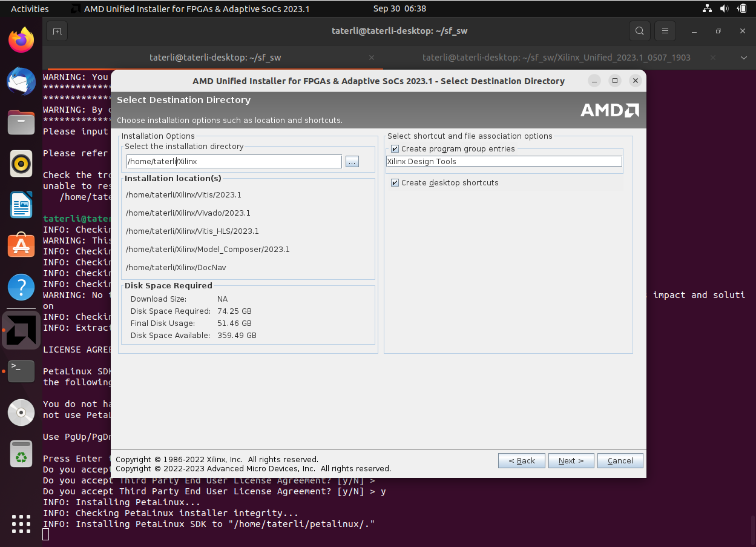
Task: Click the Next button
Action: coord(571,461)
